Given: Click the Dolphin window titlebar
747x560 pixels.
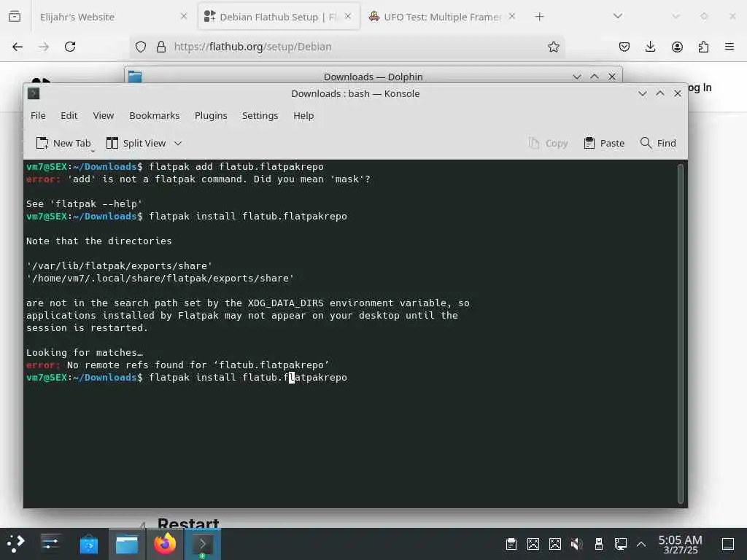Looking at the screenshot, I should pyautogui.click(x=373, y=76).
